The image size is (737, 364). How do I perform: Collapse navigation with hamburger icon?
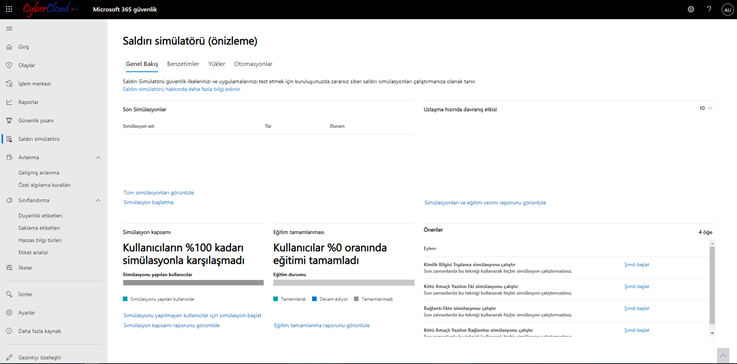pyautogui.click(x=9, y=29)
